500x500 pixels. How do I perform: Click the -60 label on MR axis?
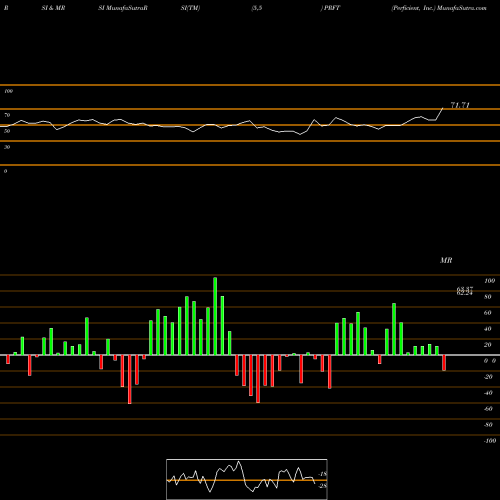(x=488, y=409)
